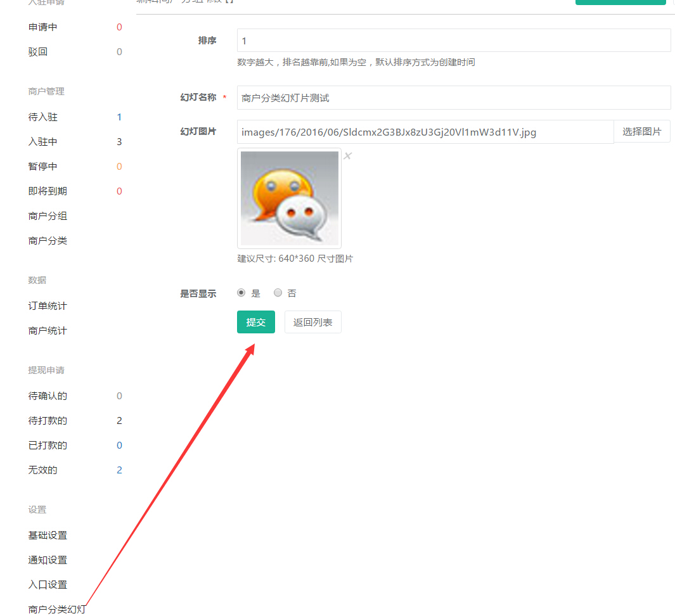
Task: View 待打款的 withdrawal requests
Action: (x=48, y=421)
